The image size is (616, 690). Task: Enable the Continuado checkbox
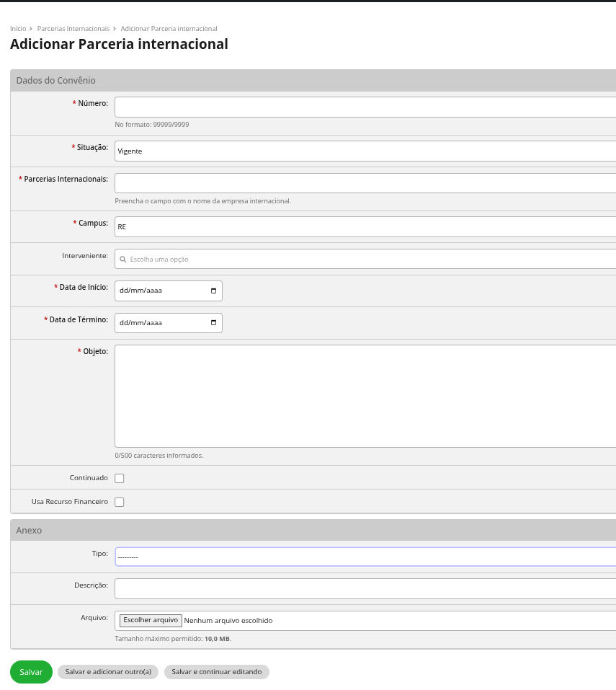pos(119,478)
